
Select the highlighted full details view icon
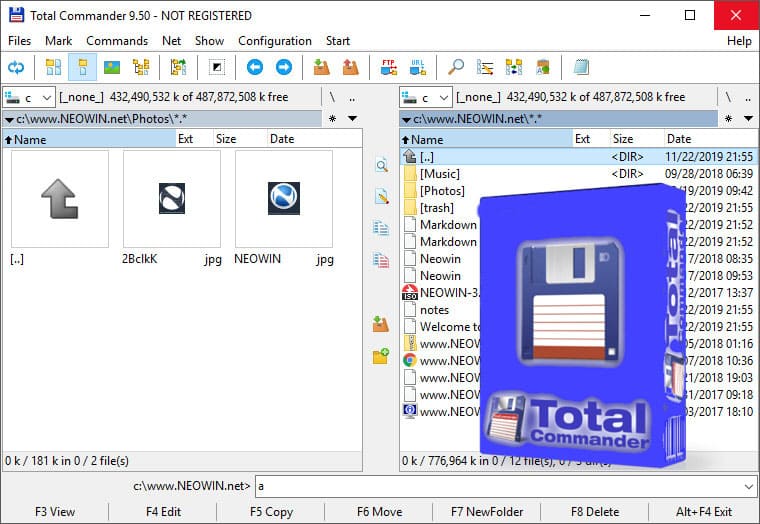point(82,67)
